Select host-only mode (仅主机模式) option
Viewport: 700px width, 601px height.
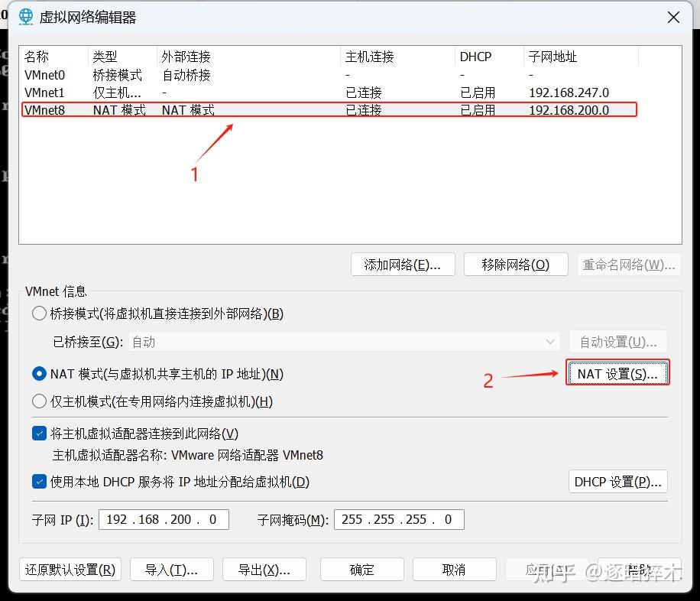click(38, 401)
